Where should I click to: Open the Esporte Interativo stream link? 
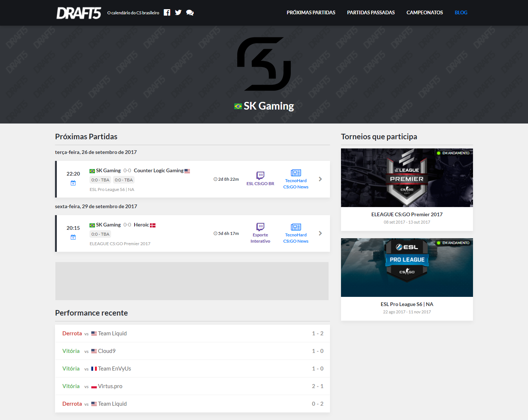point(260,238)
